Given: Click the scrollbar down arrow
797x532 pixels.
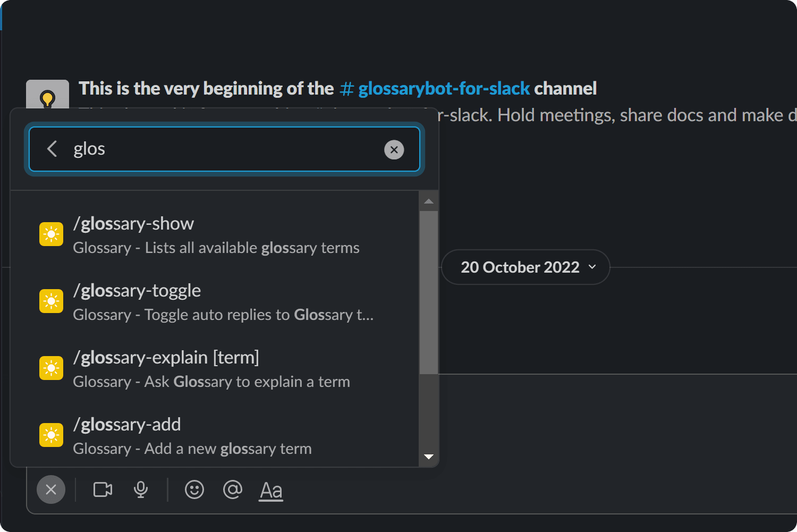Looking at the screenshot, I should (x=429, y=457).
